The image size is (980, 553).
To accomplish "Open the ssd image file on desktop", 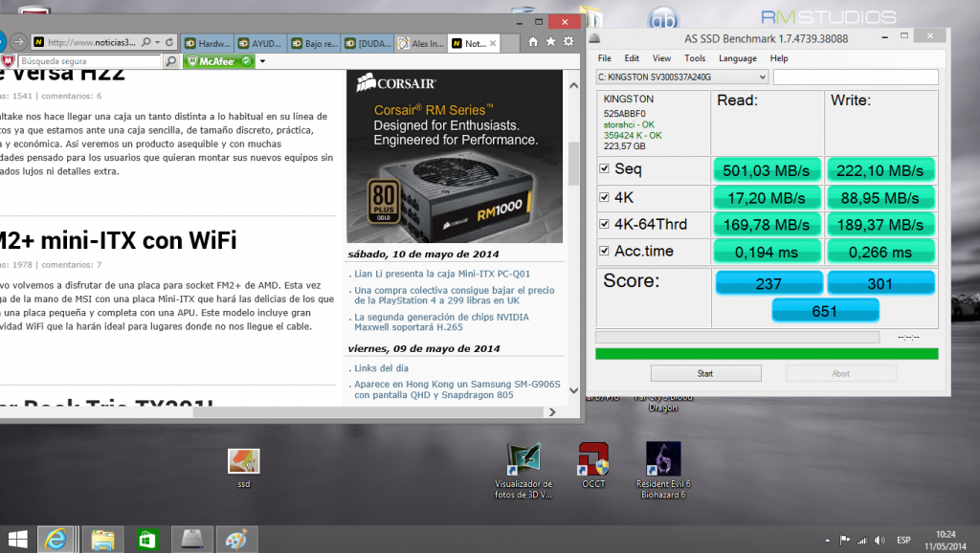I will coord(244,469).
